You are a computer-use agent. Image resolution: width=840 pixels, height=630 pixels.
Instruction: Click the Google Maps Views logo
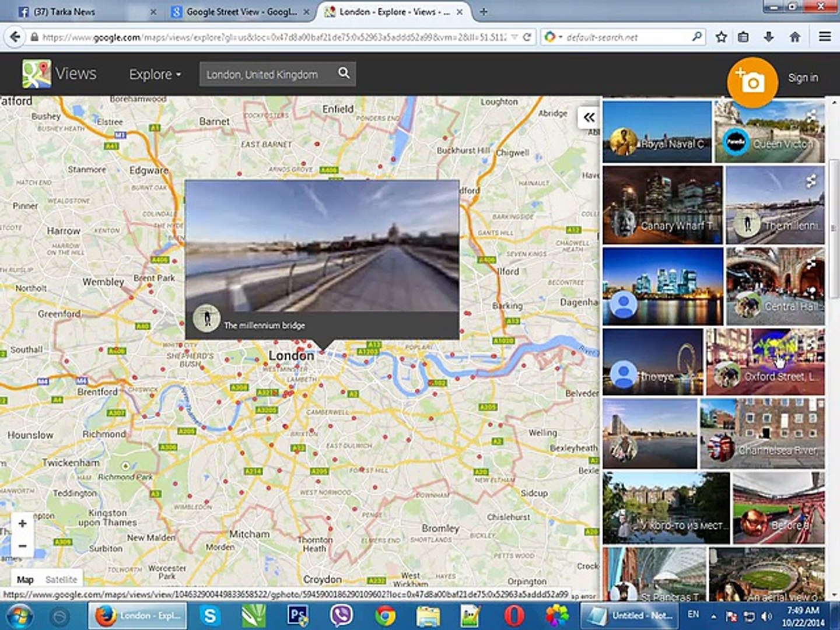click(60, 74)
